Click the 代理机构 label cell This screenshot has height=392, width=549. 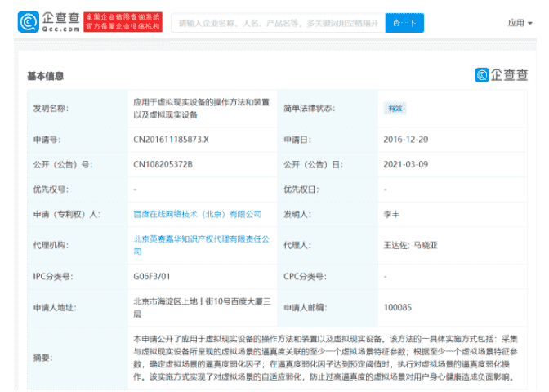pos(78,245)
